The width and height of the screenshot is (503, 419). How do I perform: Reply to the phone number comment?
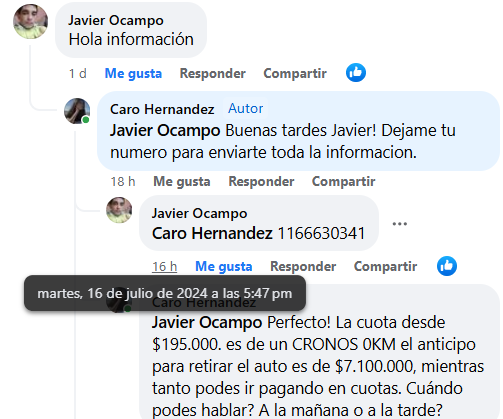303,266
